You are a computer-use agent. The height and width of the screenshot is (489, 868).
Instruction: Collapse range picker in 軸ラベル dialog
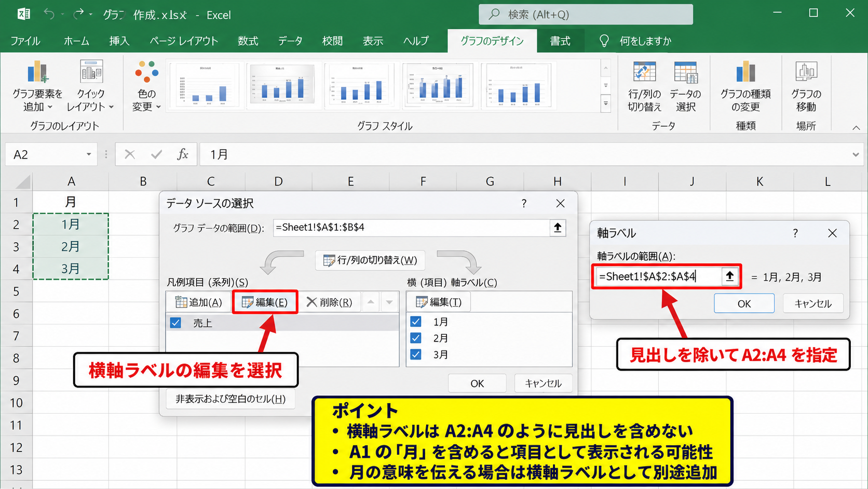pos(729,276)
